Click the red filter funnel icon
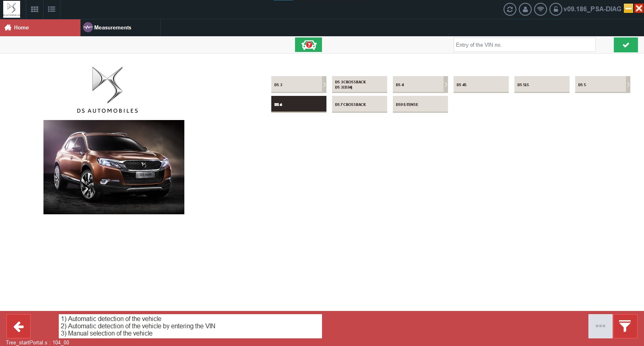Image resolution: width=644 pixels, height=346 pixels. [x=625, y=326]
